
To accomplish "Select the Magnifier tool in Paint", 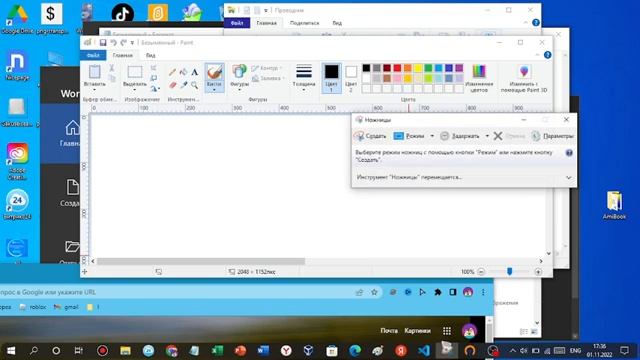I will (194, 85).
